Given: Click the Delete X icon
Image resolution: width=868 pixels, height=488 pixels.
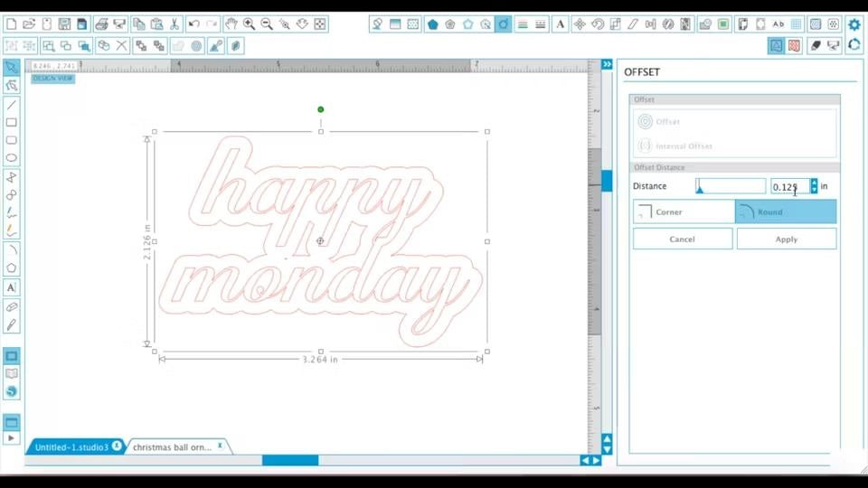Looking at the screenshot, I should click(x=121, y=46).
